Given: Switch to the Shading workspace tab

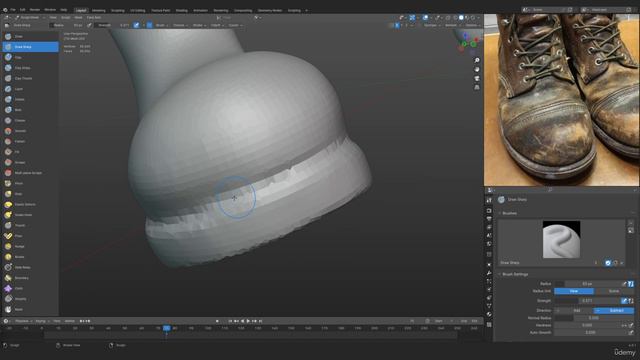Looking at the screenshot, I should [181, 11].
